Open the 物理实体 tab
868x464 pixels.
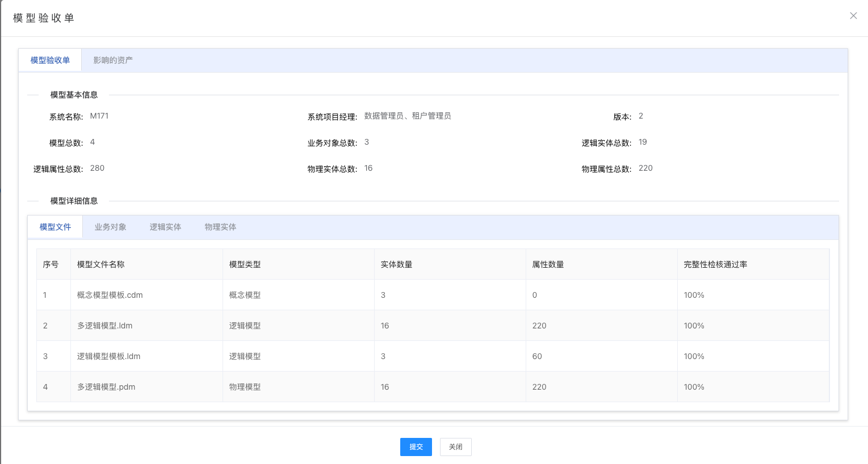pos(220,226)
